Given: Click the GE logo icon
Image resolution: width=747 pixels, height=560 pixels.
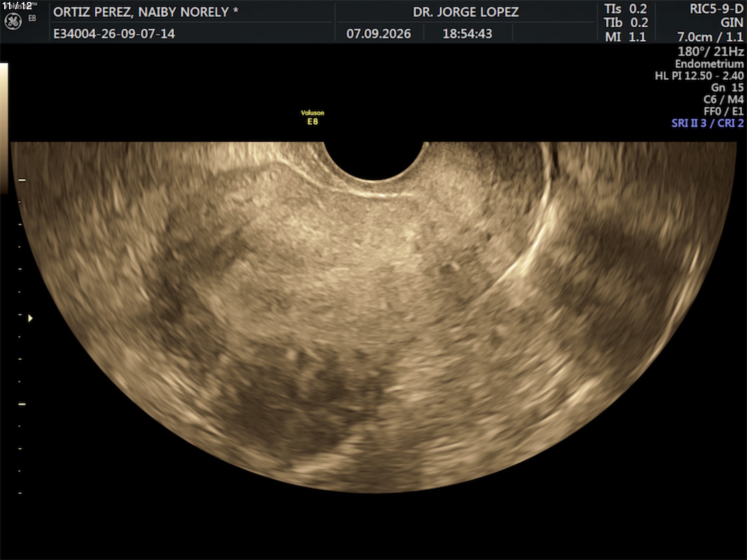Looking at the screenshot, I should point(13,22).
